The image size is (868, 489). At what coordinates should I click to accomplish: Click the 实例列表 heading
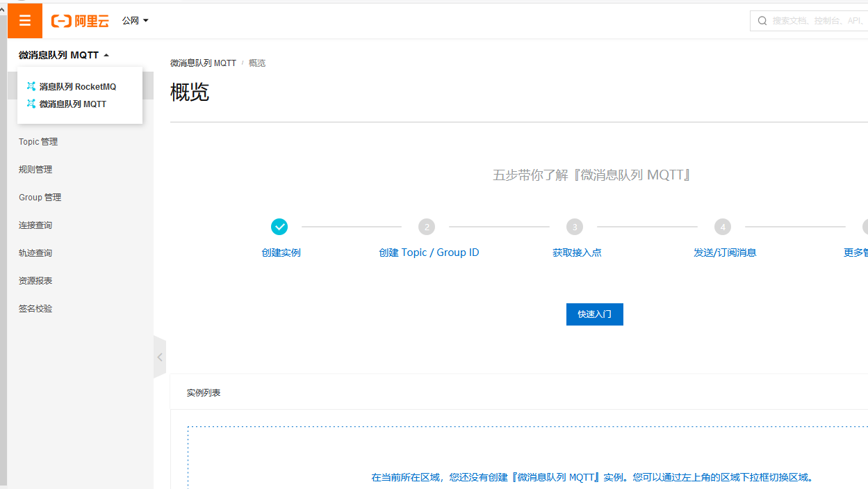204,393
